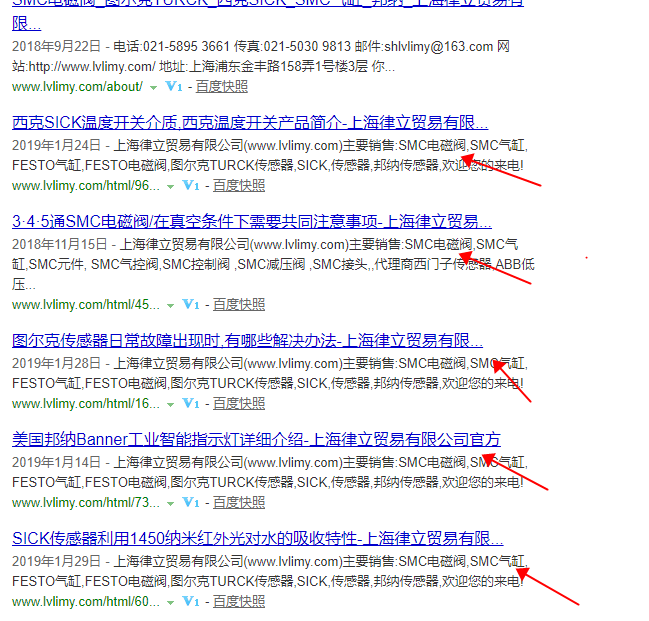Expand dropdown arrow after lvlimy.com/html/60...
The width and height of the screenshot is (649, 621).
[170, 603]
